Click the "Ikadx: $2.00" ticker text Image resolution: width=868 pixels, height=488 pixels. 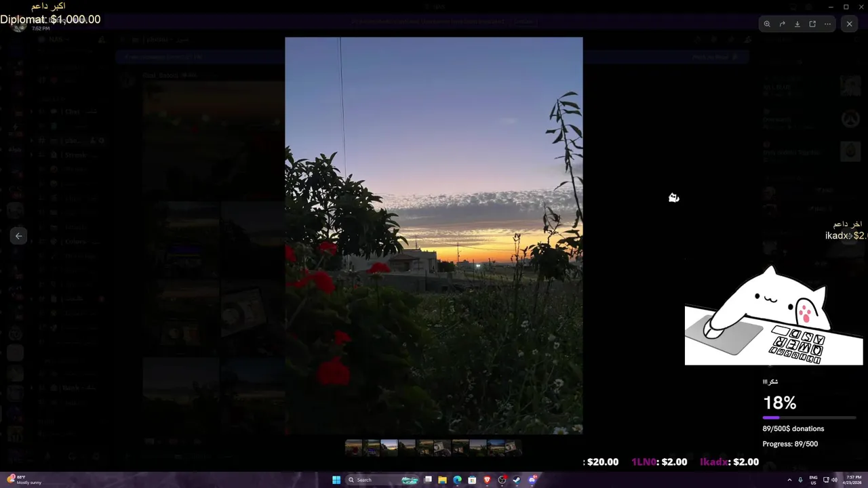(730, 462)
